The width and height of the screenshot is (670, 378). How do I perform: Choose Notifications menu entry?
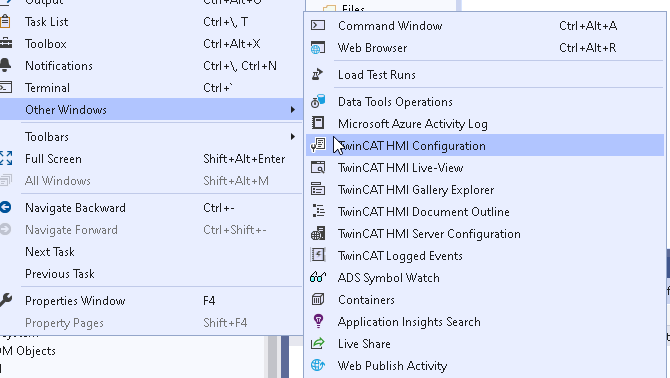(x=150, y=66)
